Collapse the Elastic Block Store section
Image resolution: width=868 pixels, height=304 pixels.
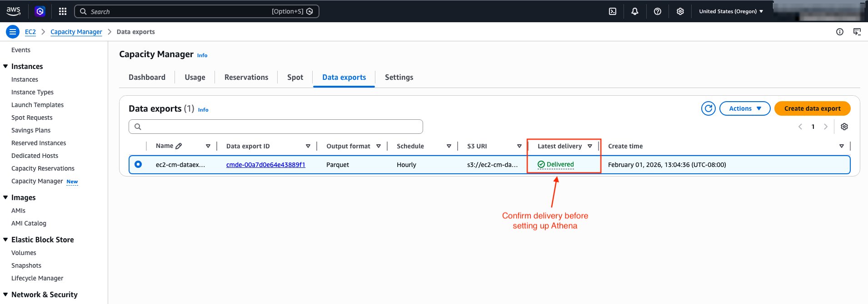point(5,240)
